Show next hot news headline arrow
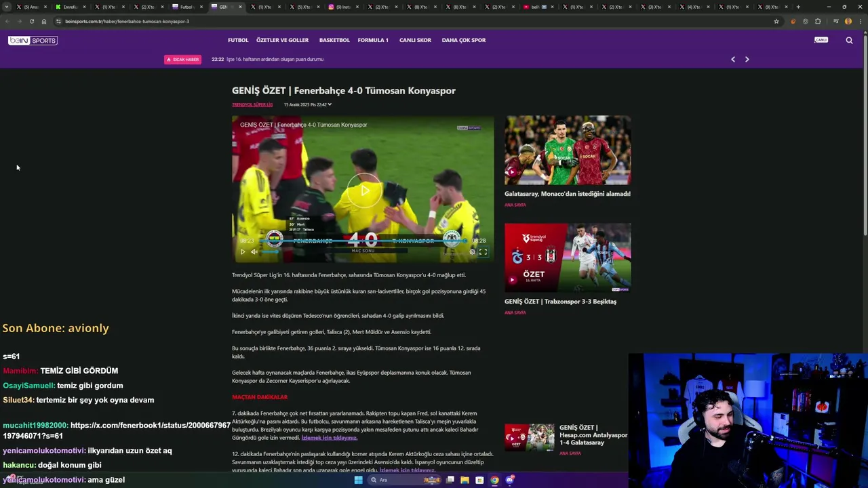This screenshot has width=868, height=488. click(x=747, y=60)
